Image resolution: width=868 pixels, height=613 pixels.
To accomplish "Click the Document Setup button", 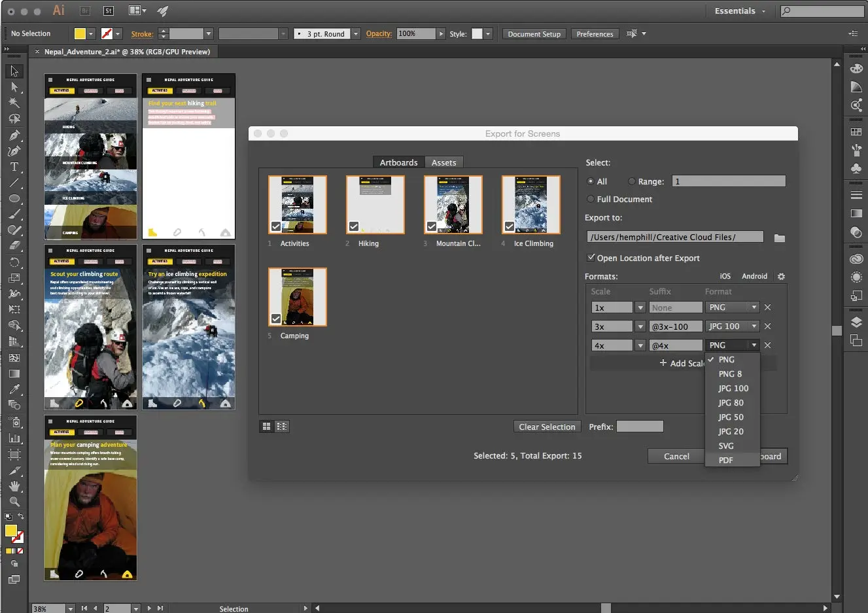I will (534, 33).
